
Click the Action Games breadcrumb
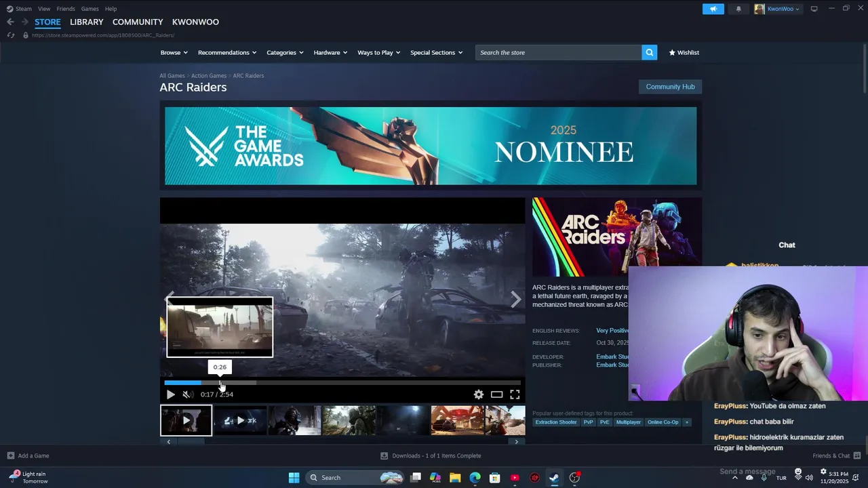pyautogui.click(x=209, y=76)
